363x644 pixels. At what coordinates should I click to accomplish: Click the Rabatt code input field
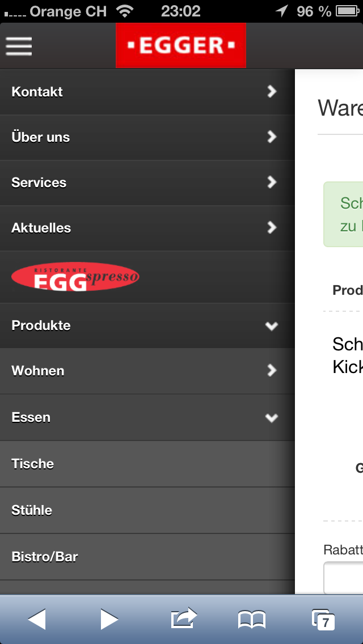[x=344, y=578]
